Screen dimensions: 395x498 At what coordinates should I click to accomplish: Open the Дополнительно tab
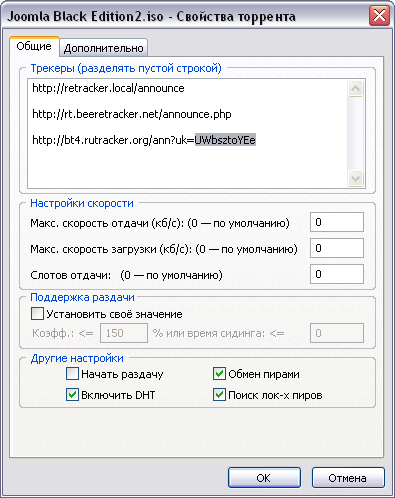(103, 48)
